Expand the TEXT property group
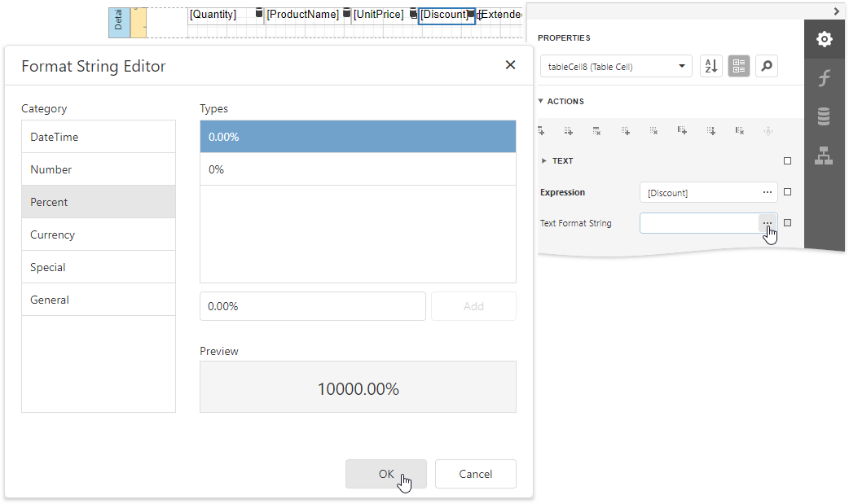The height and width of the screenshot is (504, 849). (544, 161)
